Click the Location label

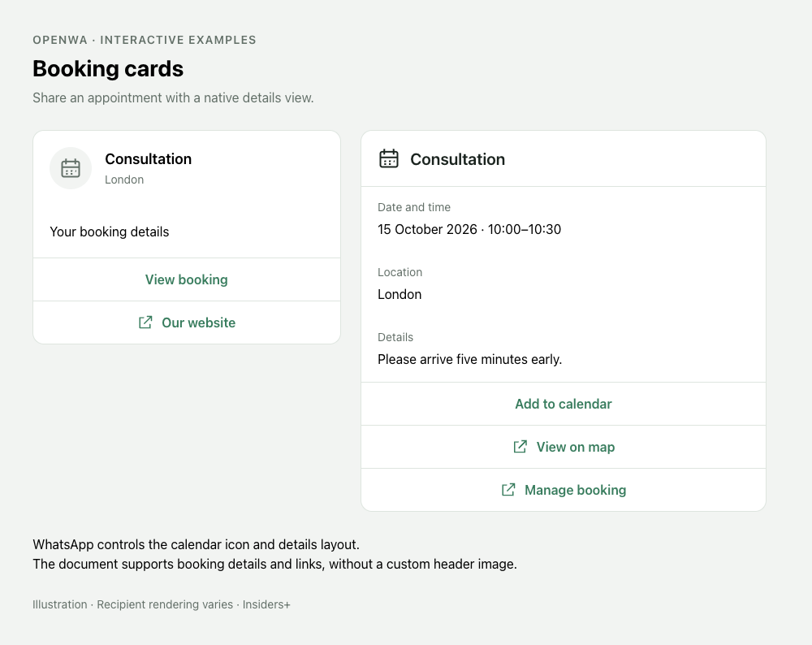pos(400,272)
